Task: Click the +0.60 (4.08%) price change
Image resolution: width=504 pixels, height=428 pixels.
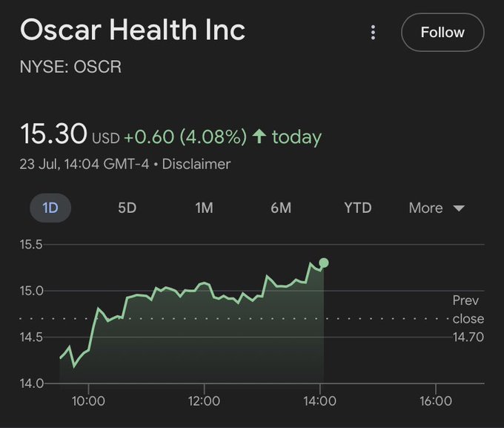Action: point(185,137)
